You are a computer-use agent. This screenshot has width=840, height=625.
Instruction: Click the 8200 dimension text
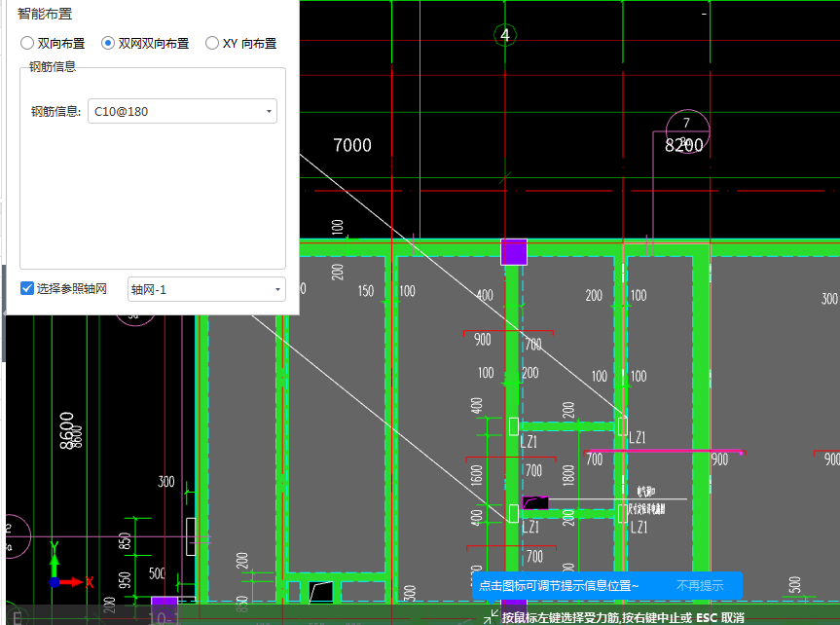coord(683,145)
